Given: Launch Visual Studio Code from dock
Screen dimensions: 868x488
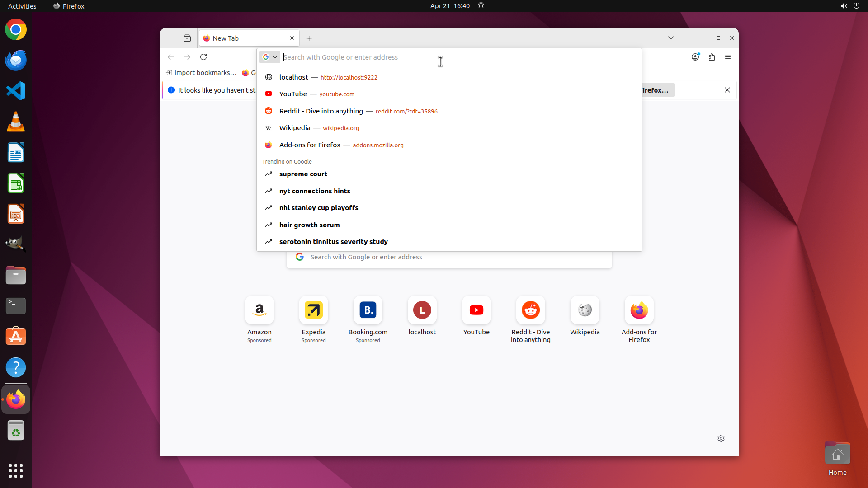Looking at the screenshot, I should point(16,91).
